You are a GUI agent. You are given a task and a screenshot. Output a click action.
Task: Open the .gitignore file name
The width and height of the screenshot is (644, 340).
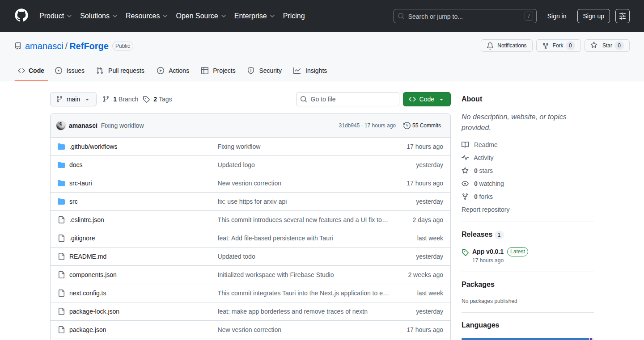tap(82, 238)
